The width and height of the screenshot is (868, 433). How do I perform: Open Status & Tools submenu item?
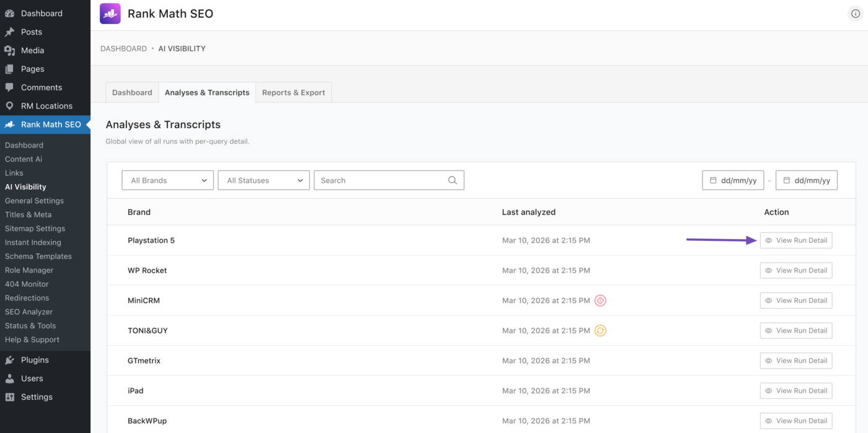point(30,326)
